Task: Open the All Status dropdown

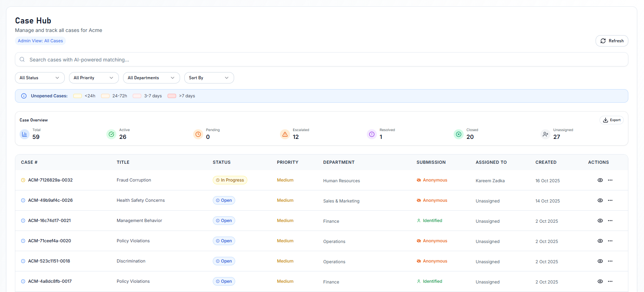Action: tap(39, 78)
